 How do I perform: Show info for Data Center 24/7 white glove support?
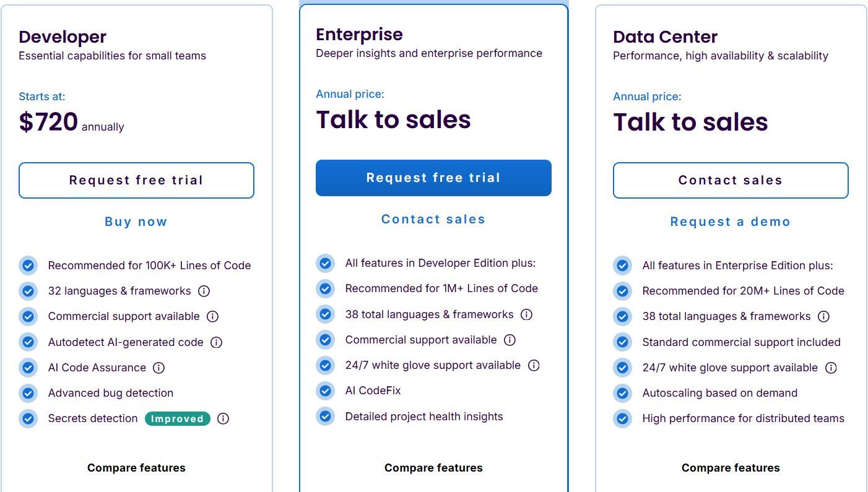coord(831,368)
